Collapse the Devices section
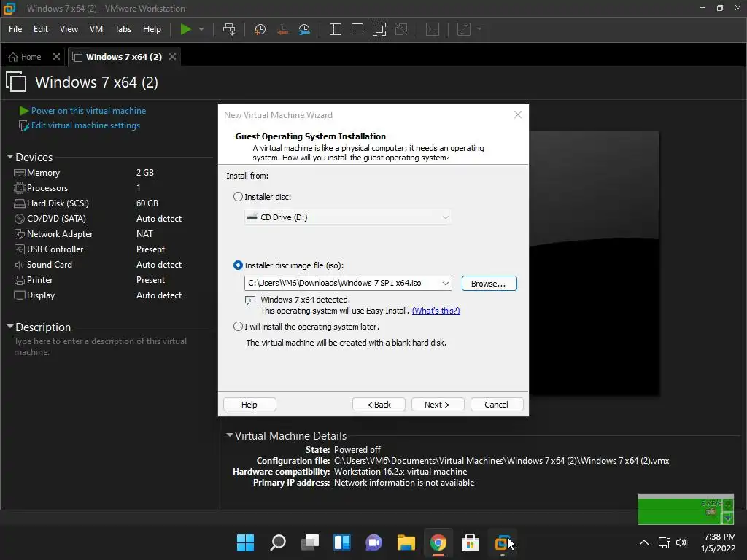 click(x=10, y=157)
